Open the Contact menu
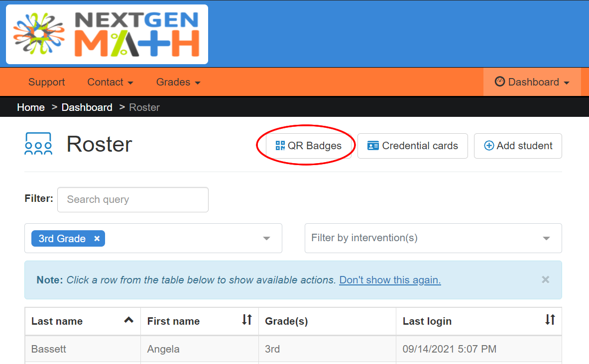The width and height of the screenshot is (589, 364). click(x=110, y=82)
